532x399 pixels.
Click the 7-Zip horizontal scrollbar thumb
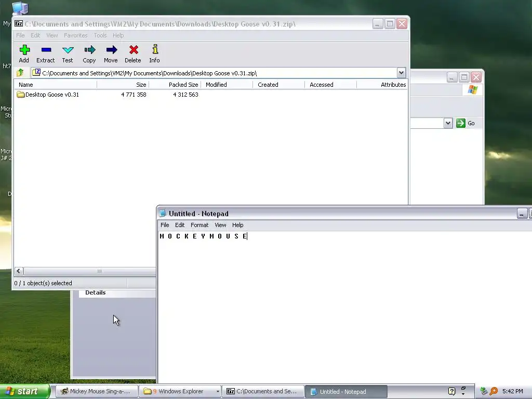(x=99, y=271)
